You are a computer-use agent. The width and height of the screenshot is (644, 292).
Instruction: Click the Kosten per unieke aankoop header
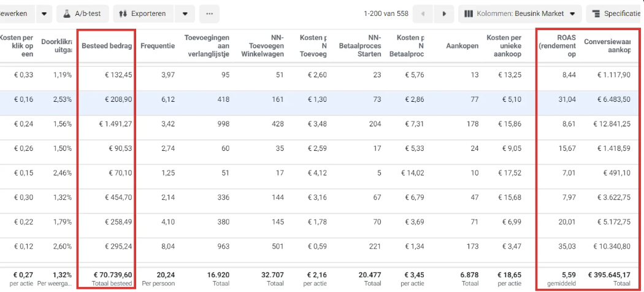click(504, 46)
